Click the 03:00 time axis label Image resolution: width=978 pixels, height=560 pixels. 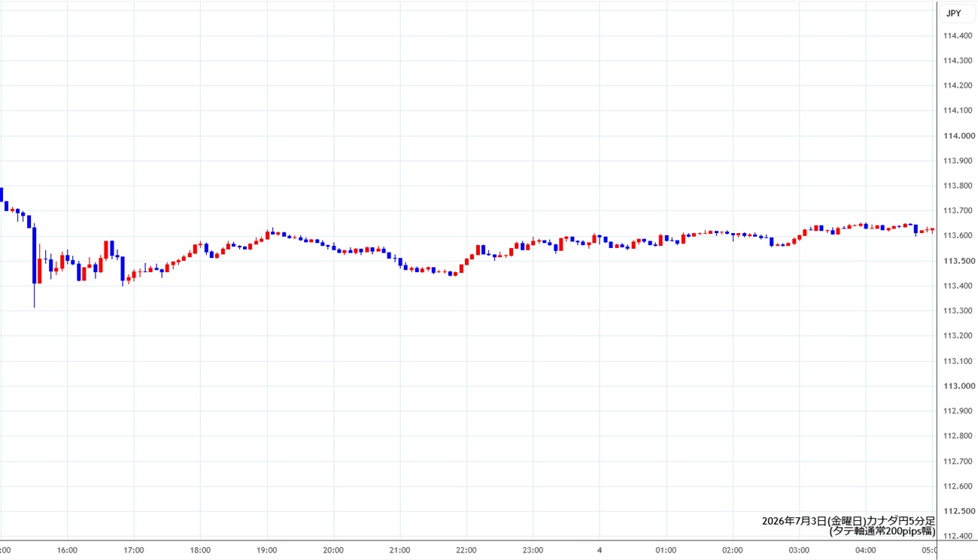pyautogui.click(x=799, y=550)
